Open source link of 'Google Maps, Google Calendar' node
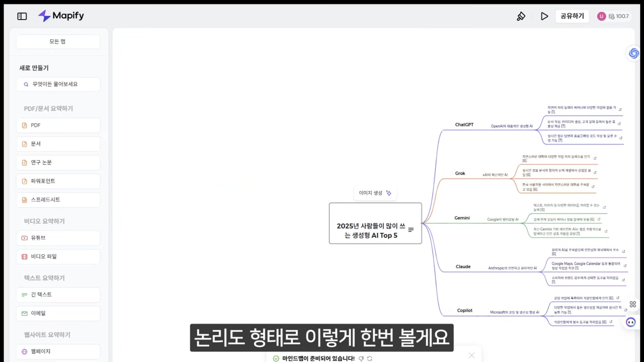The width and height of the screenshot is (644, 362). [625, 266]
